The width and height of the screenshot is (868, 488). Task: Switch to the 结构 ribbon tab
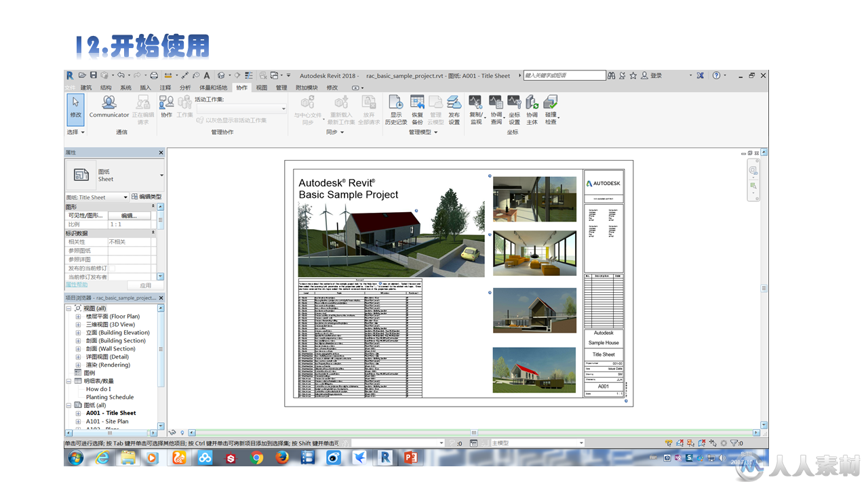(106, 87)
